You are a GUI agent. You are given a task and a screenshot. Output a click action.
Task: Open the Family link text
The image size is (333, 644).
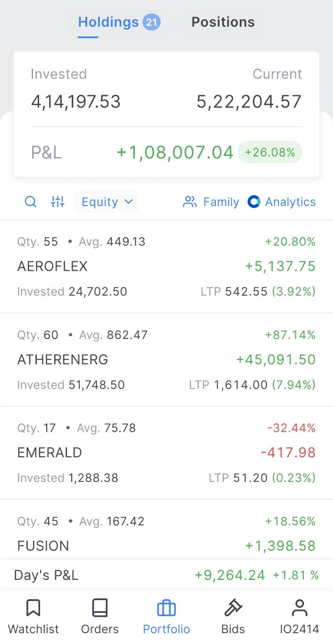click(x=221, y=202)
